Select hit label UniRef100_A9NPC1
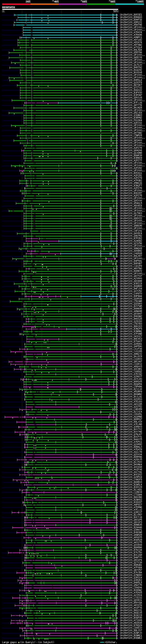 coord(131,37)
